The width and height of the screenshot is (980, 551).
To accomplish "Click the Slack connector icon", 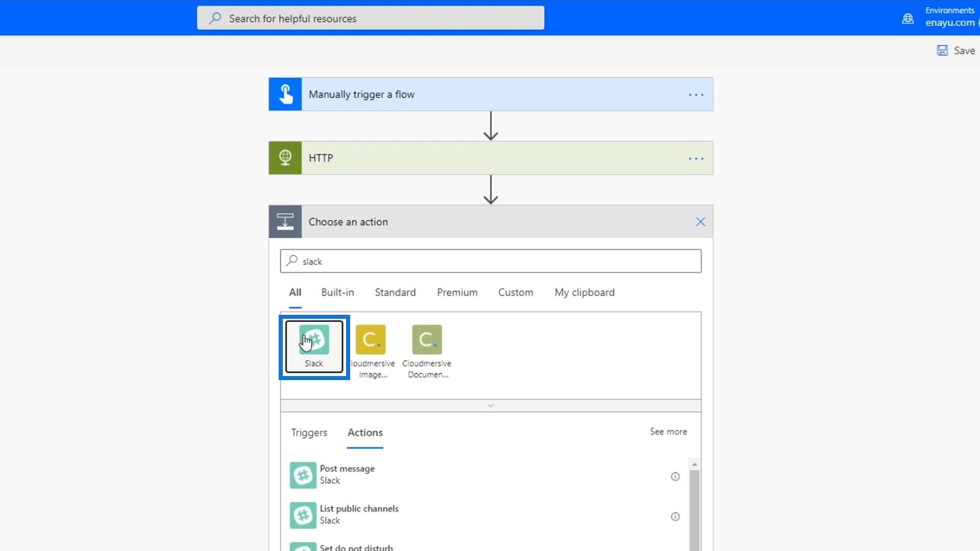I will 314,340.
